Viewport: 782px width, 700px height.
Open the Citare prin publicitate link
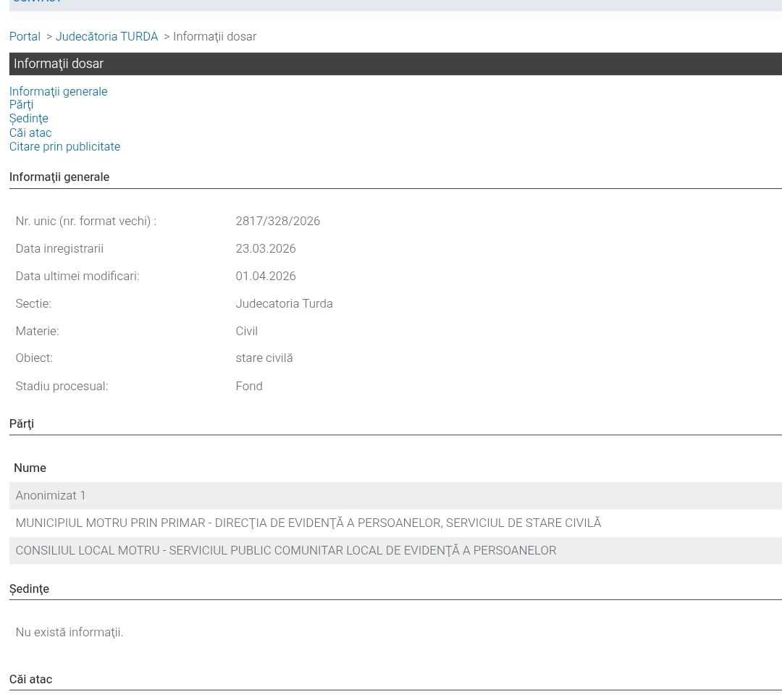[x=64, y=146]
